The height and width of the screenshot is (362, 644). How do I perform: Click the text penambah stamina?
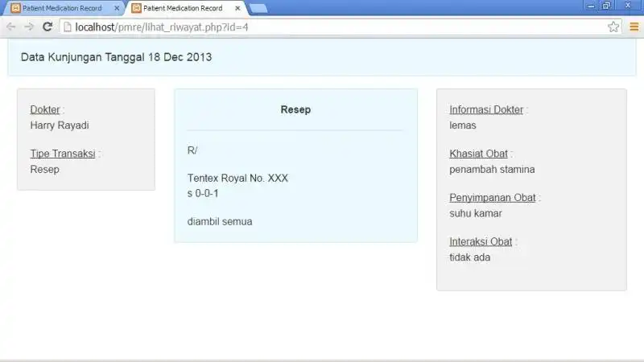pyautogui.click(x=492, y=169)
